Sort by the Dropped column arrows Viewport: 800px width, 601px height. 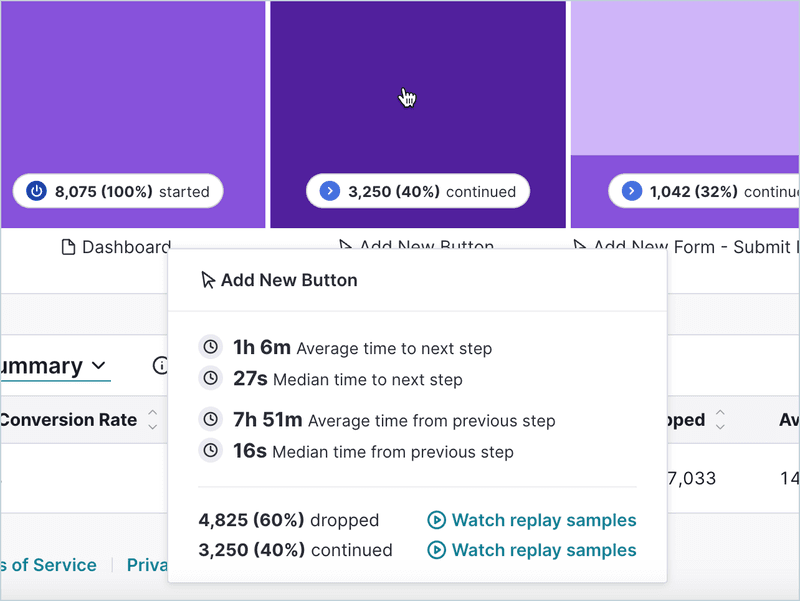coord(720,420)
